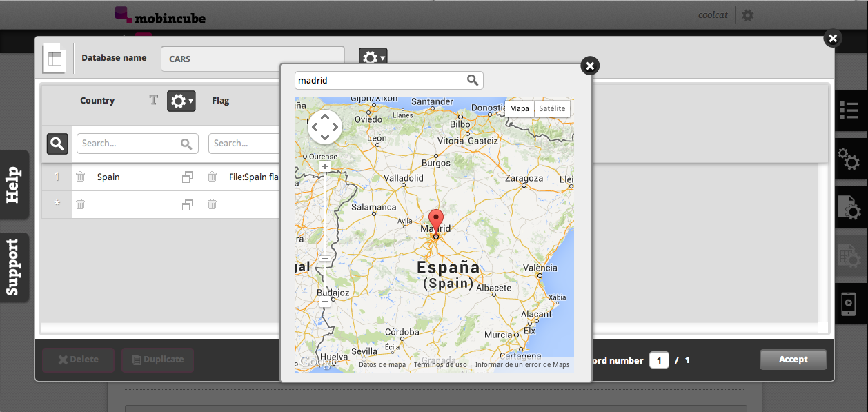This screenshot has width=868, height=412.
Task: Open the Términos de uso link
Action: coord(440,364)
